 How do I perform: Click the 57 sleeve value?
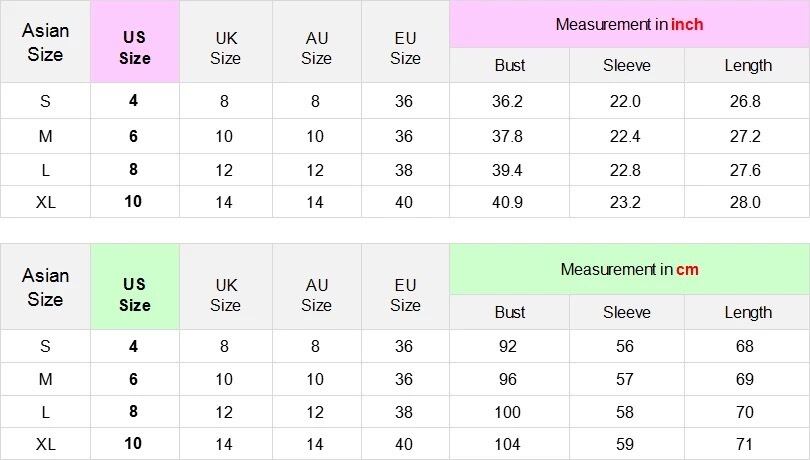click(x=626, y=380)
